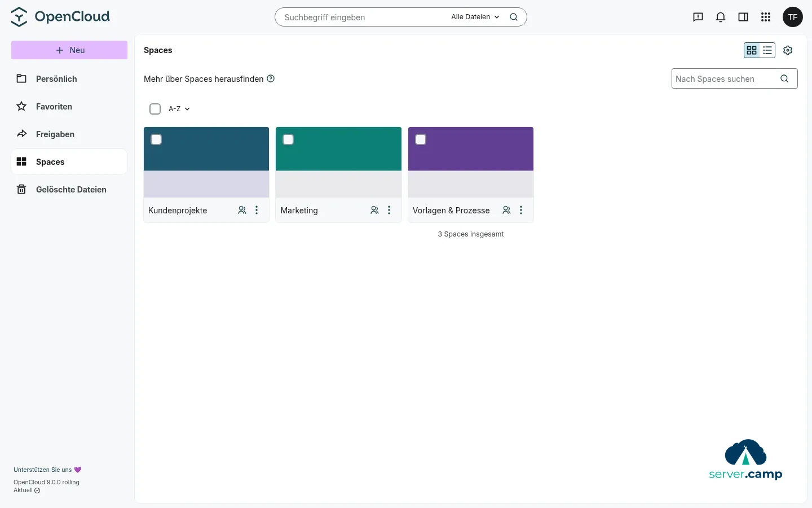Open the Kundenprojekte space name
The image size is (812, 508).
point(178,211)
